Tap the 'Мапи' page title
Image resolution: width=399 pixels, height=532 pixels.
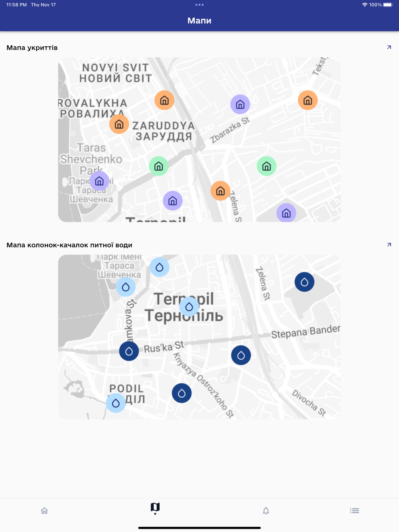pos(199,21)
